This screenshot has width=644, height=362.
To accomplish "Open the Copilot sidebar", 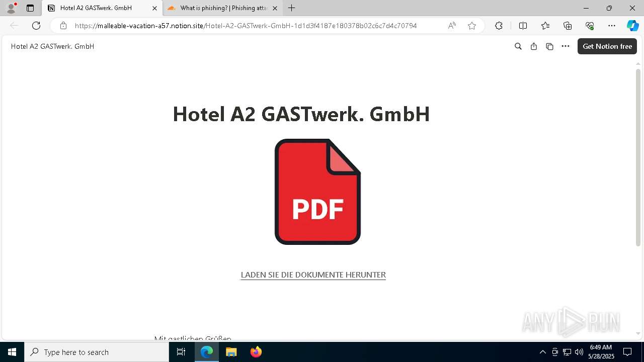I will [632, 26].
